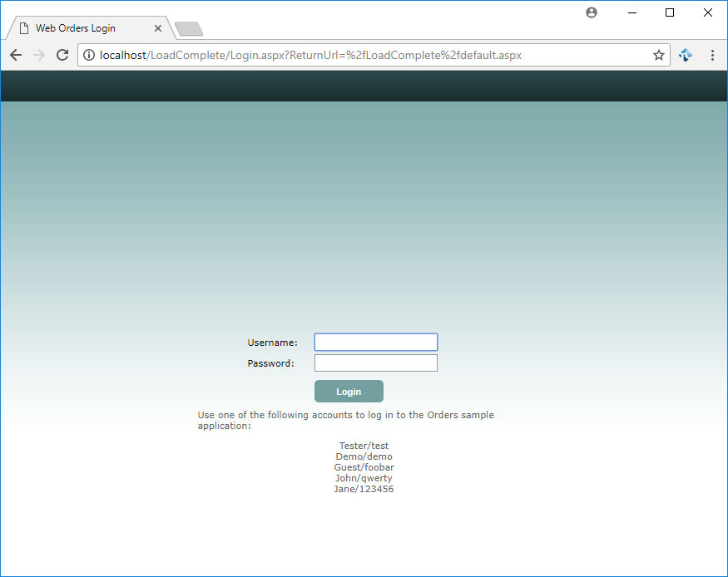Open the blue extension icon in toolbar

686,55
